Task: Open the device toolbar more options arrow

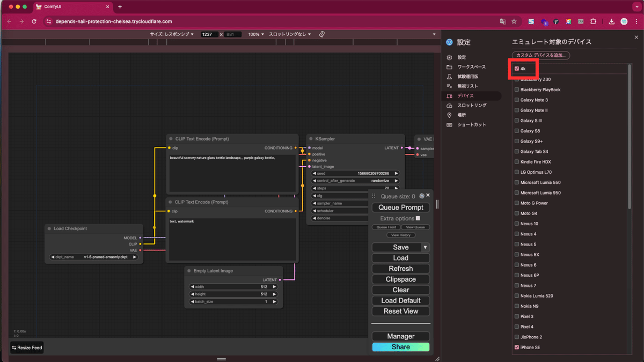Action: (434, 34)
